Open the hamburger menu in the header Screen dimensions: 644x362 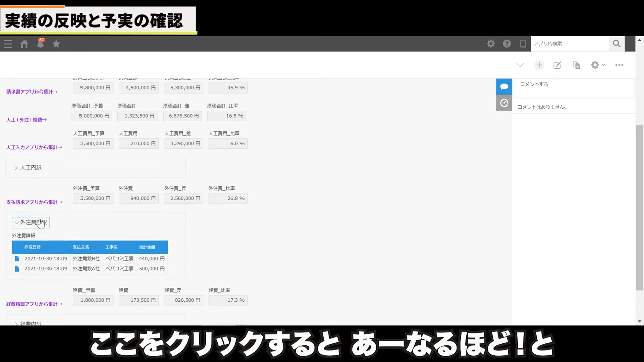[x=8, y=44]
